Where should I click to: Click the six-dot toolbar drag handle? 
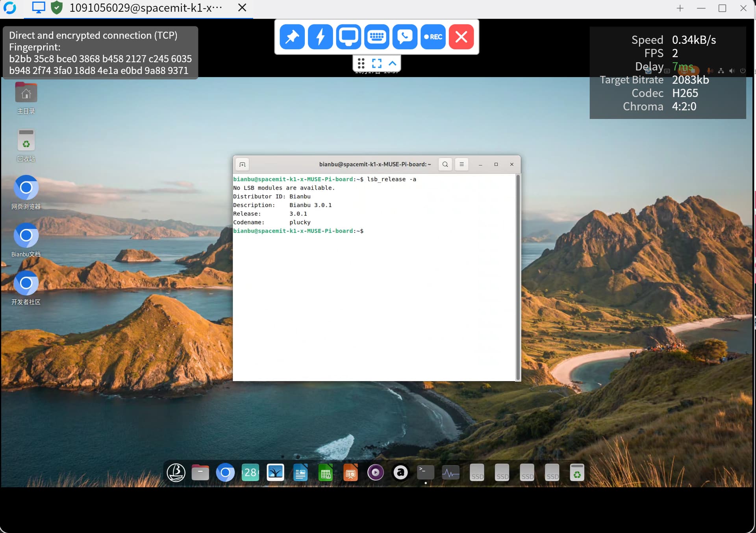click(x=361, y=63)
